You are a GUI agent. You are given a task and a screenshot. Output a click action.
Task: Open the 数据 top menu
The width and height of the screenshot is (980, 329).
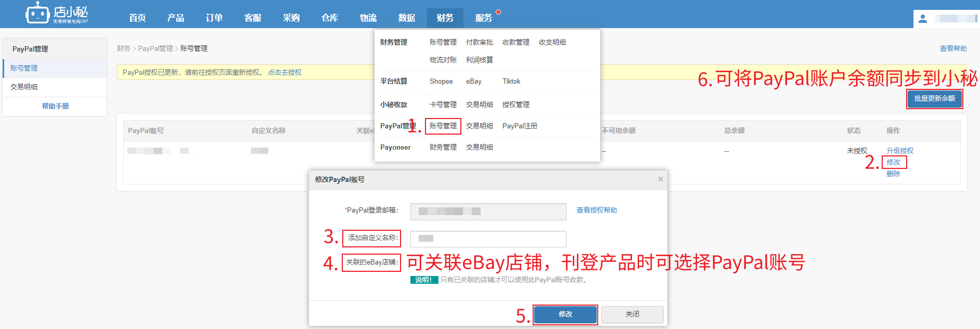coord(407,18)
